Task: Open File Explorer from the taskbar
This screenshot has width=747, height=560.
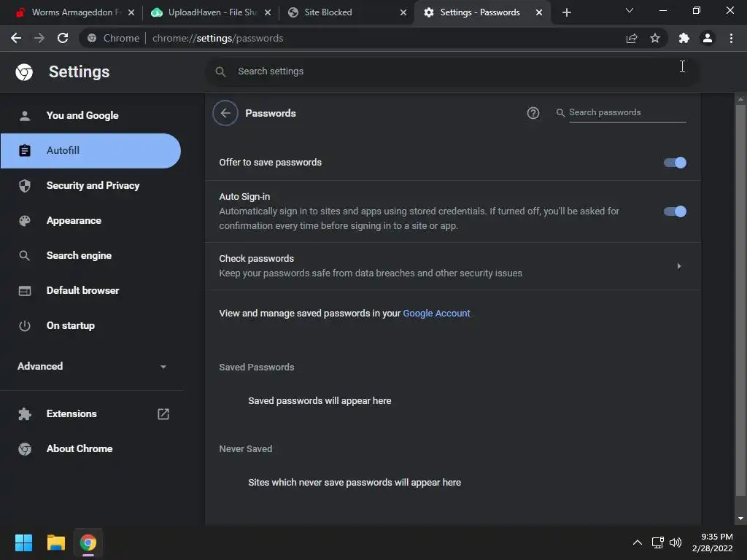Action: [x=55, y=542]
